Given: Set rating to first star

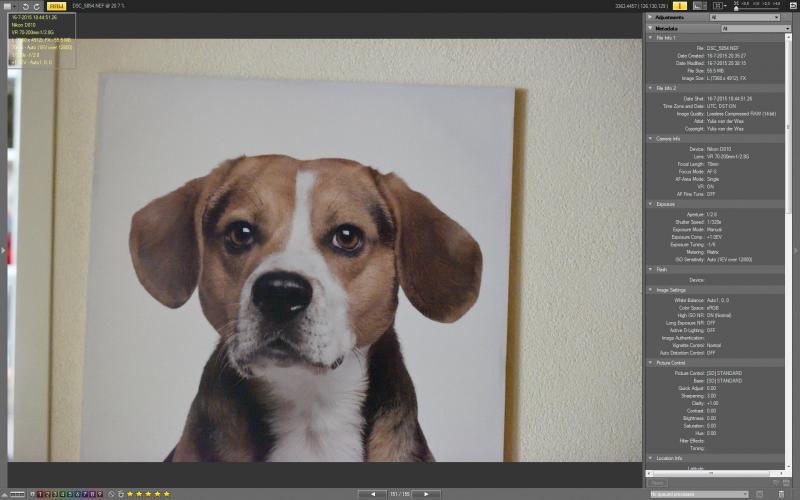Looking at the screenshot, I should (130, 494).
